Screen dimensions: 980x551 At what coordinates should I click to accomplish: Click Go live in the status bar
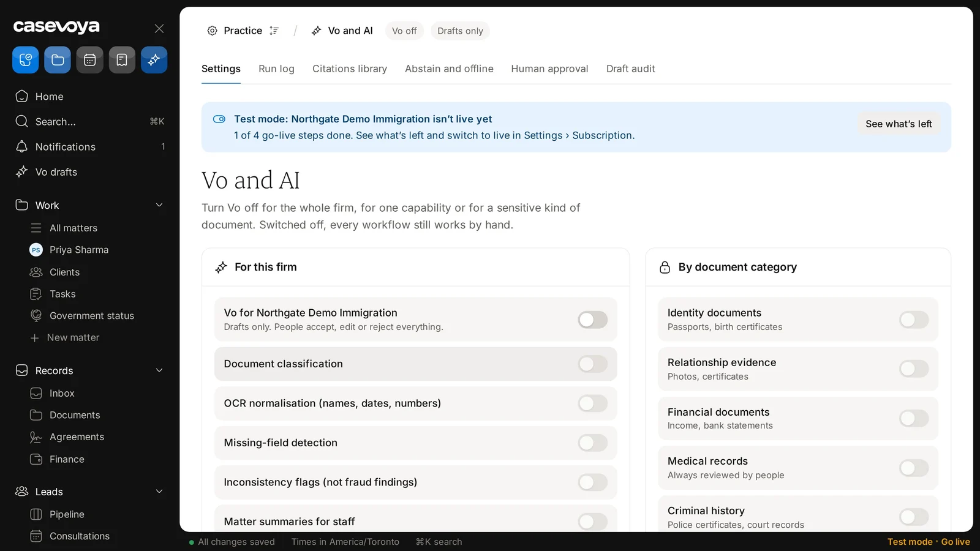956,542
